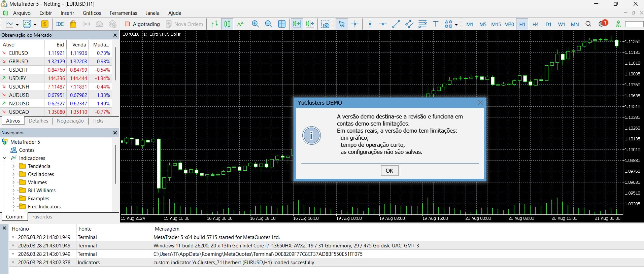
Task: Open the chart profiles dropdown arrow
Action: (x=35, y=25)
